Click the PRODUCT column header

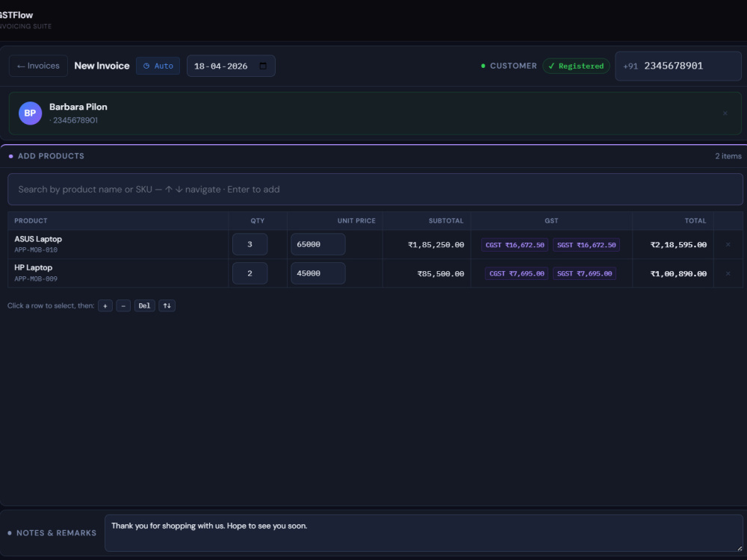[x=31, y=221]
